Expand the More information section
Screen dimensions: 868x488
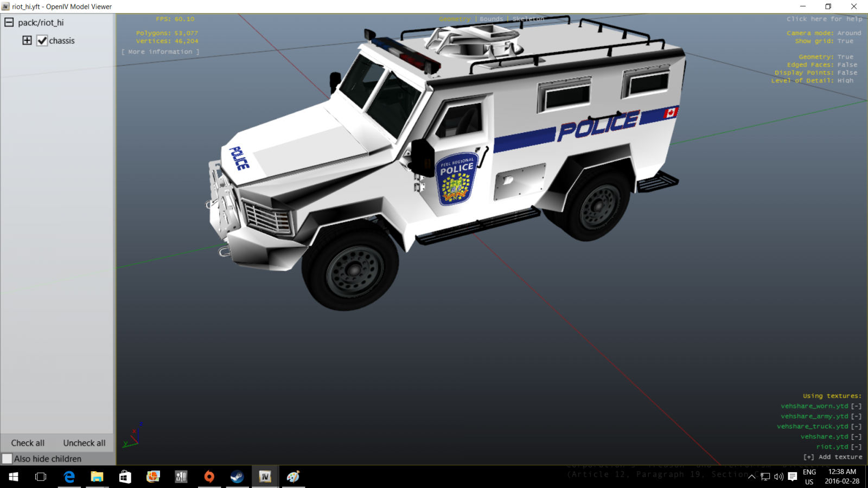(x=160, y=52)
